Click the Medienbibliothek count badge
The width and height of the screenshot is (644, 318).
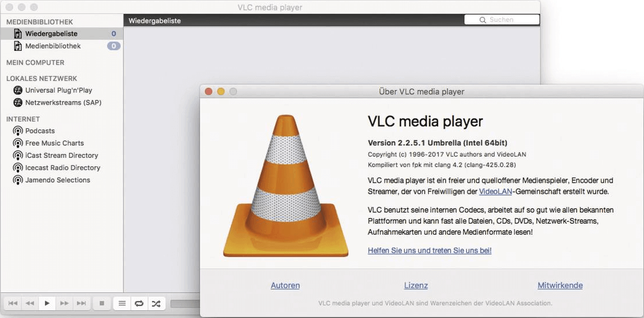pos(114,46)
